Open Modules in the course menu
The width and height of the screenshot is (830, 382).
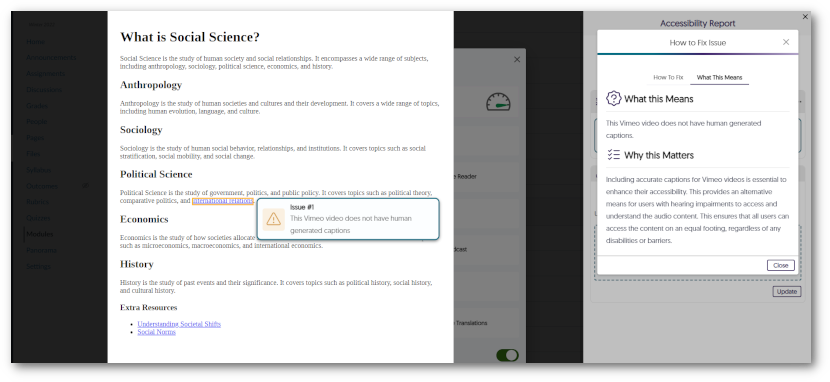click(x=40, y=234)
